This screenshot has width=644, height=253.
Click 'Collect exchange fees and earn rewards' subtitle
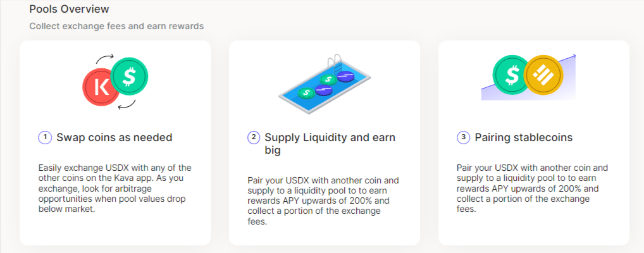coord(116,27)
